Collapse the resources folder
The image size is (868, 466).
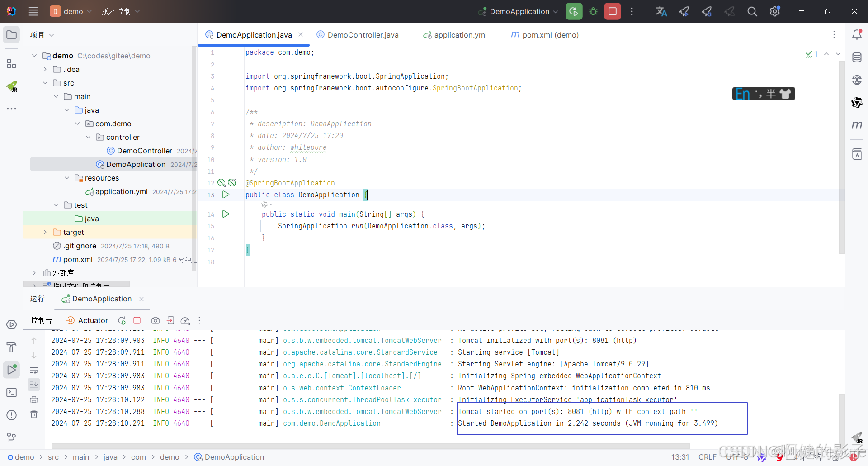tap(67, 178)
